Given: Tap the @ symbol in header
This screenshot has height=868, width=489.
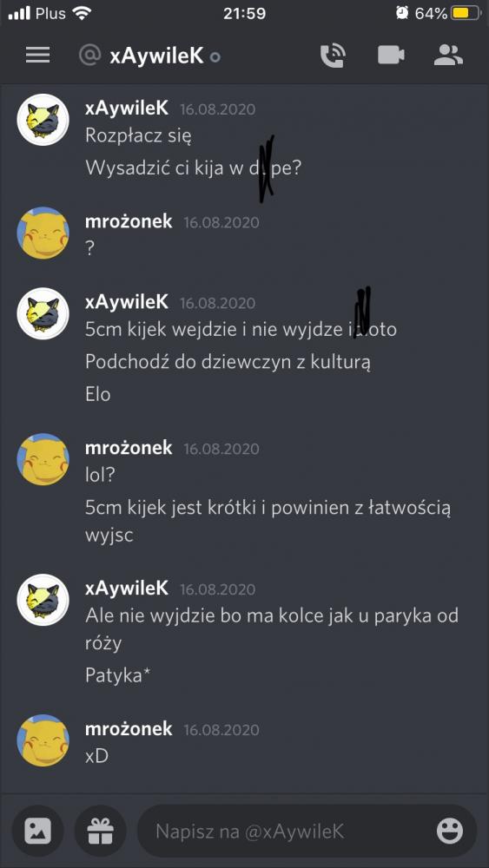Looking at the screenshot, I should click(x=89, y=56).
